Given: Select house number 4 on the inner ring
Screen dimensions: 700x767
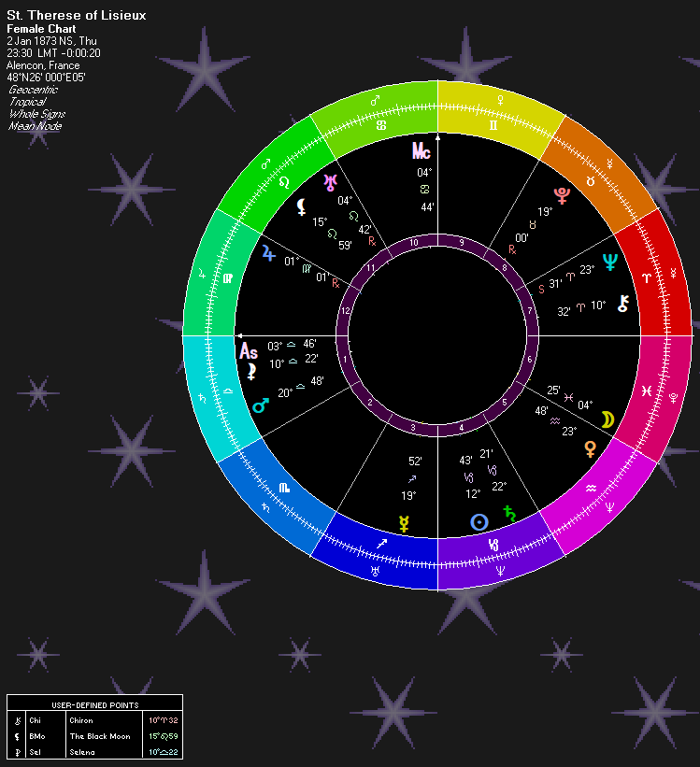Looking at the screenshot, I should [x=461, y=428].
